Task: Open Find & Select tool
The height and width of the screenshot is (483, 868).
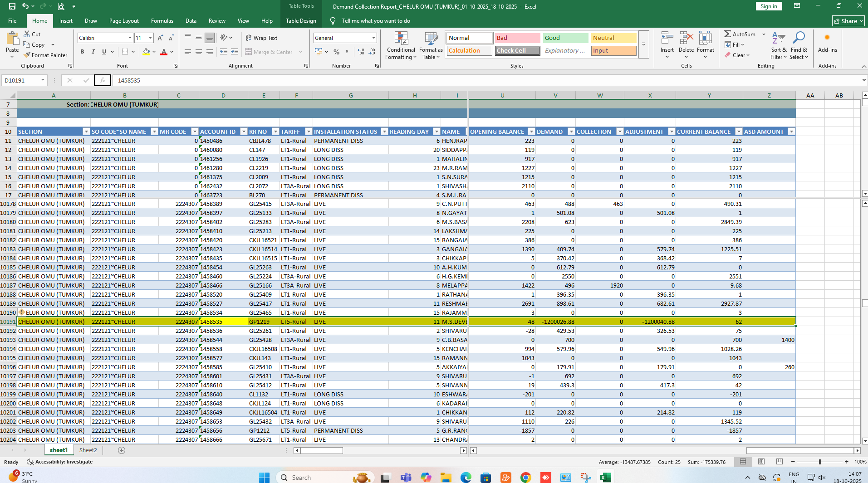Action: [x=799, y=46]
